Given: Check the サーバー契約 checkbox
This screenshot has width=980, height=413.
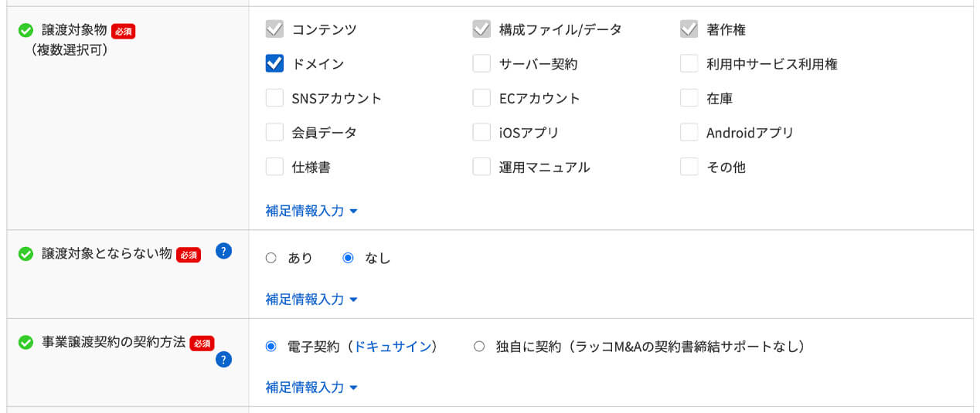Looking at the screenshot, I should click(x=481, y=64).
